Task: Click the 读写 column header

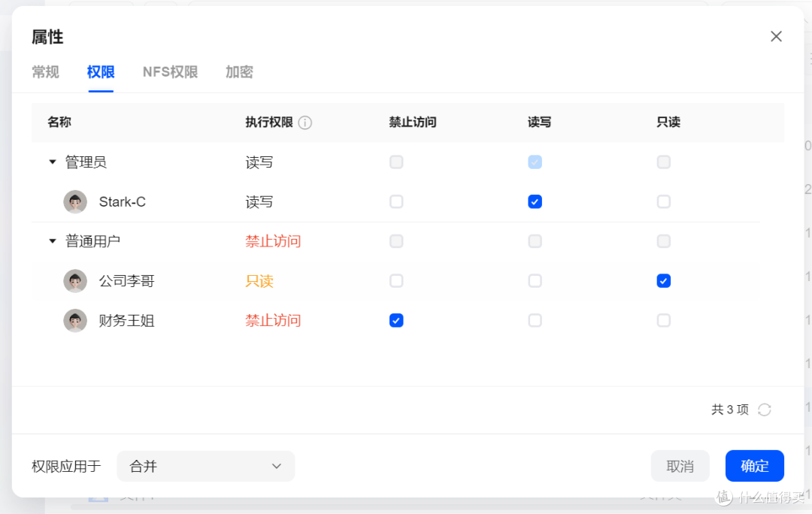Action: coord(539,122)
